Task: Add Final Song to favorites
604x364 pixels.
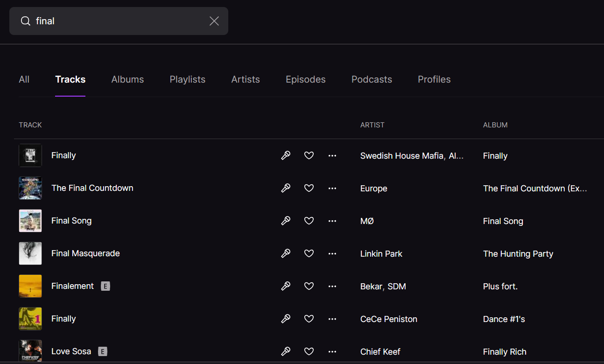Action: [x=309, y=221]
